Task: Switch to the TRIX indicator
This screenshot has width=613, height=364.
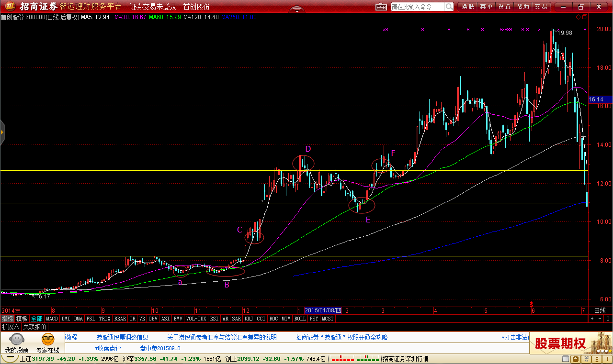Action: click(105, 319)
